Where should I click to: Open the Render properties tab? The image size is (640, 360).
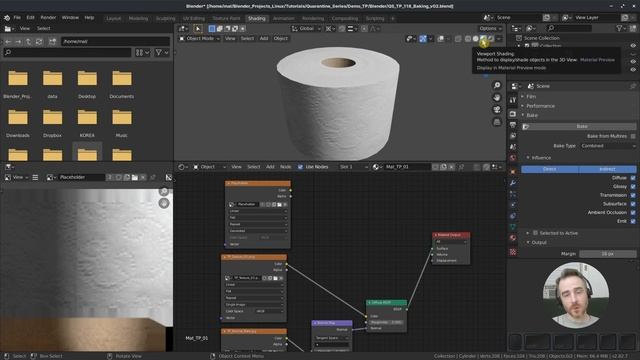click(513, 114)
